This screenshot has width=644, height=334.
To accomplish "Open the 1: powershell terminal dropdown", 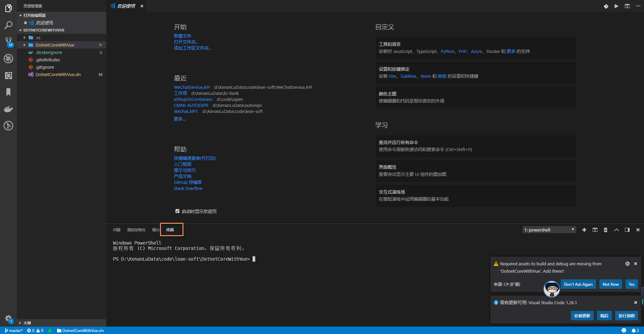I will click(549, 230).
